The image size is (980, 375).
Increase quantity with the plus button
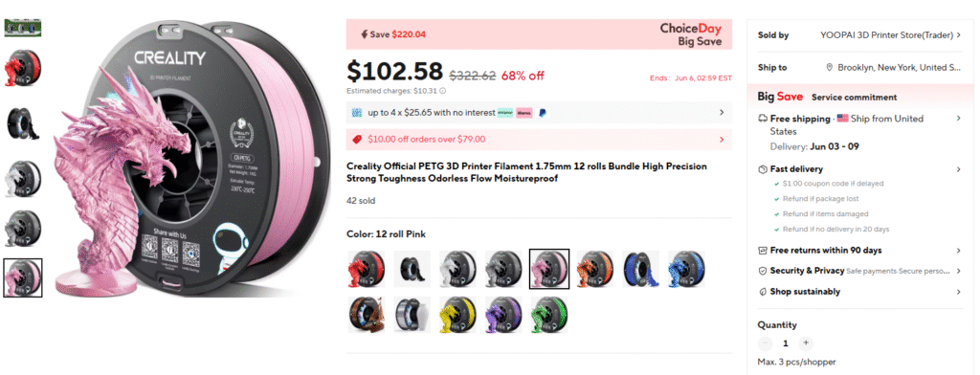point(806,343)
